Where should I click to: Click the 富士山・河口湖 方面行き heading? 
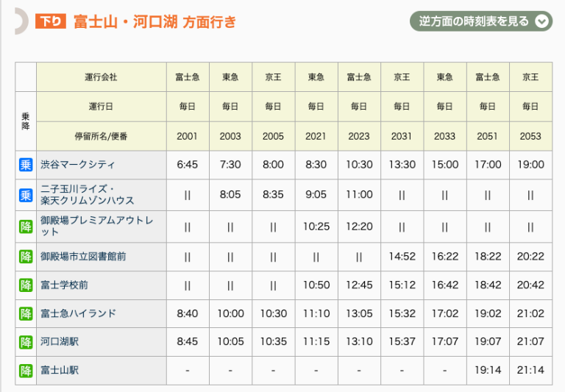[154, 21]
